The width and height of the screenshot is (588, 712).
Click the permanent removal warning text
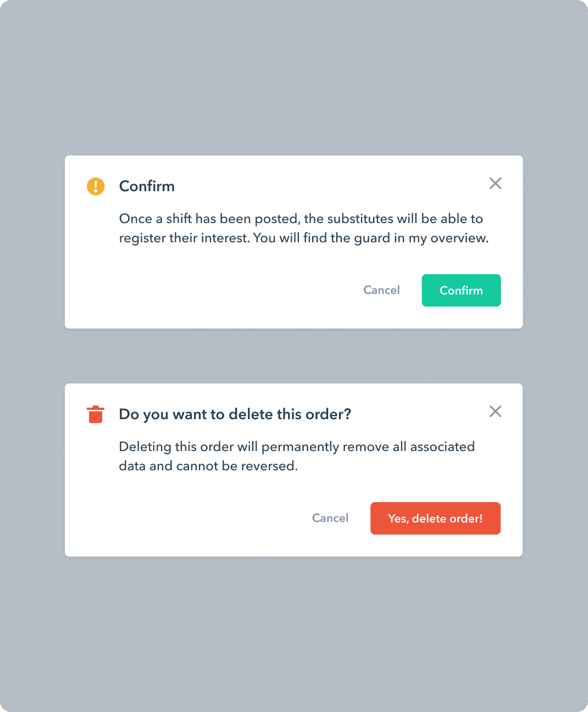[296, 456]
